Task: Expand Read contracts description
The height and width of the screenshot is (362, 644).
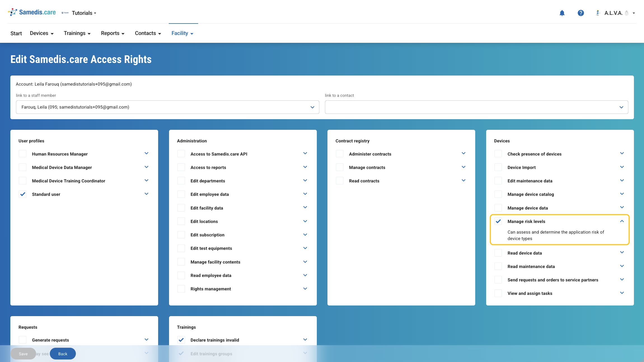Action: tap(463, 180)
